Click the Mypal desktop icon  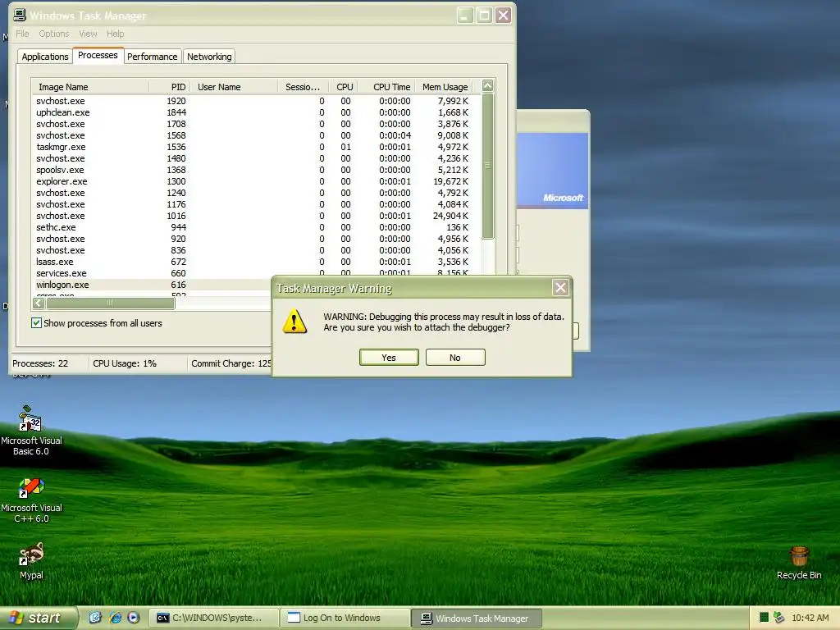pyautogui.click(x=31, y=561)
